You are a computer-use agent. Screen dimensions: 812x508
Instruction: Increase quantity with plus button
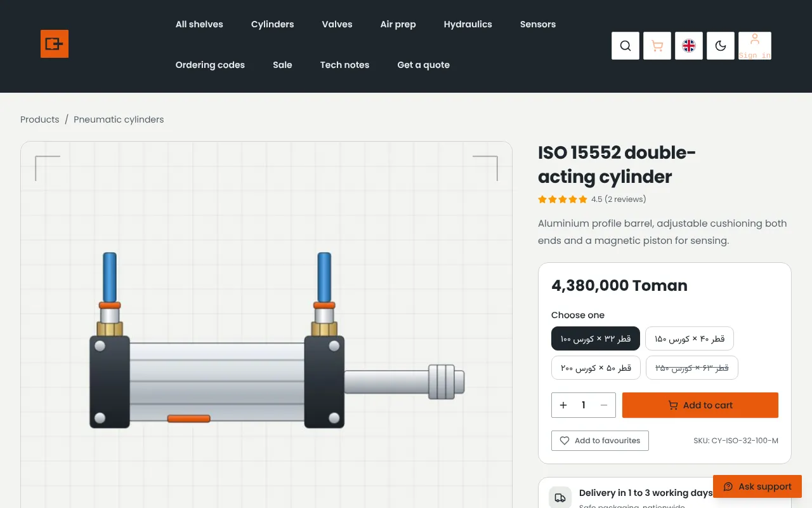point(563,405)
